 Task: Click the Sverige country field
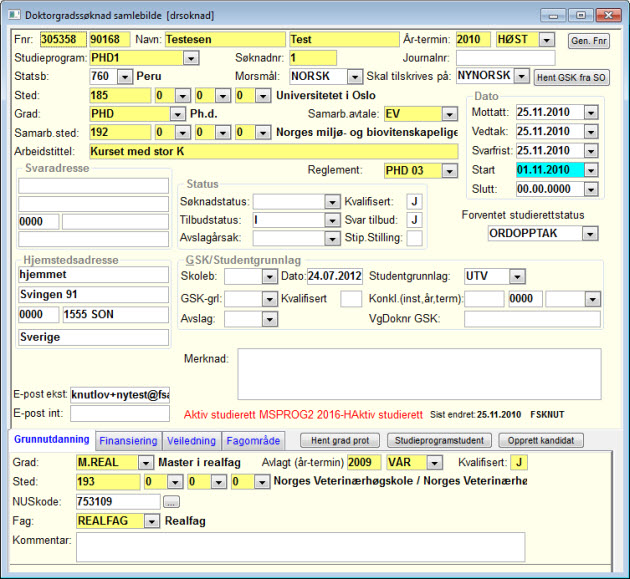94,337
